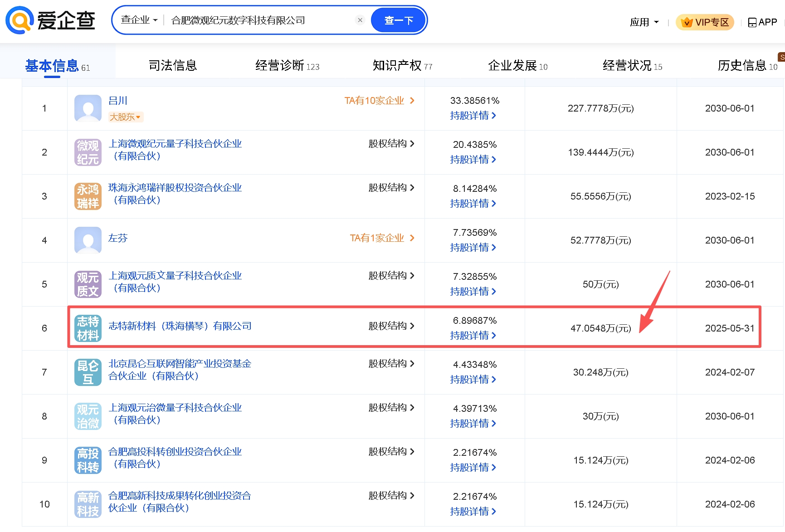Select the 2025-05-31 date cell
This screenshot has height=532, width=785.
click(730, 328)
